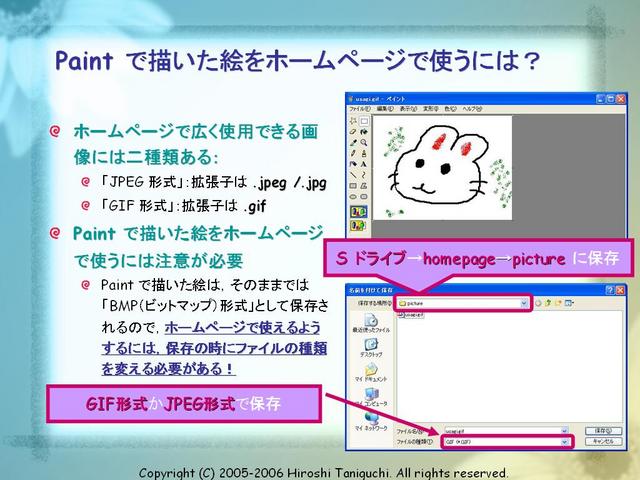This screenshot has height=480, width=640.
Task: Select the Fill With Color bucket tool
Action: click(364, 132)
